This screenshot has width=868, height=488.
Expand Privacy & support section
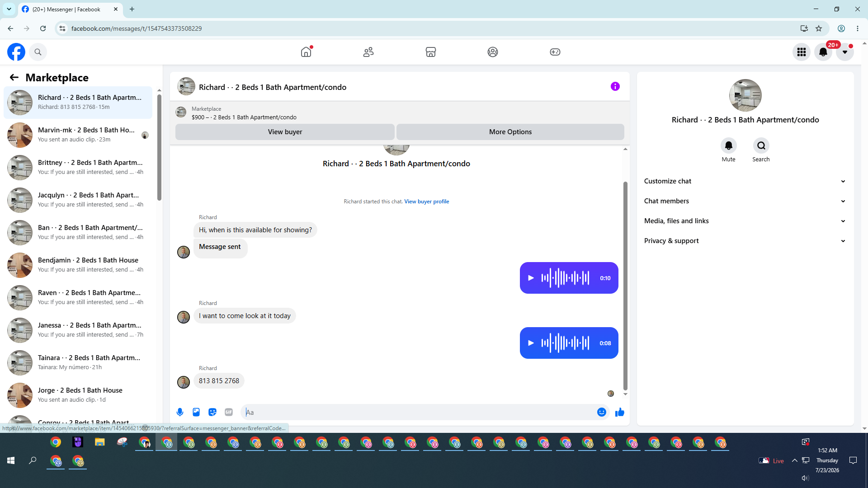(745, 241)
